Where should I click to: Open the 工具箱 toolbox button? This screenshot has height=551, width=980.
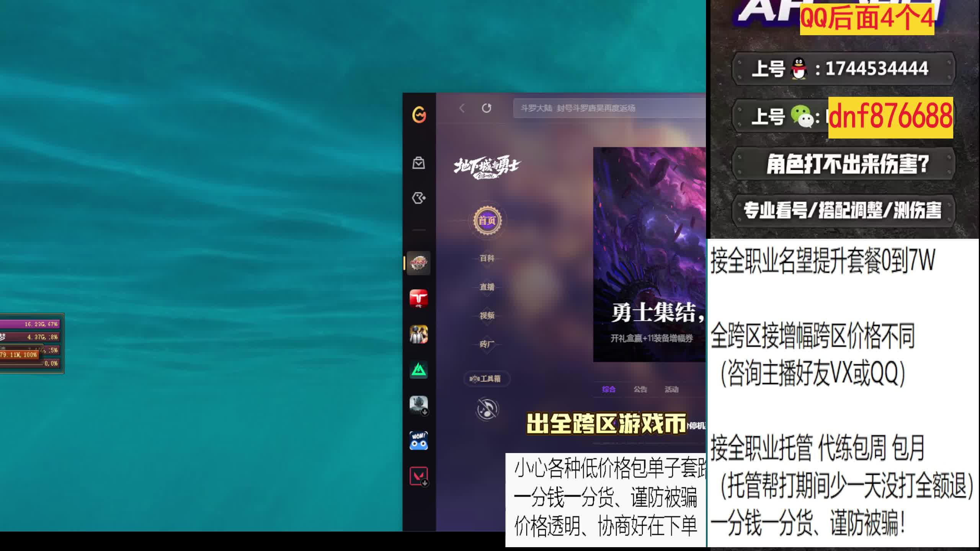(486, 379)
